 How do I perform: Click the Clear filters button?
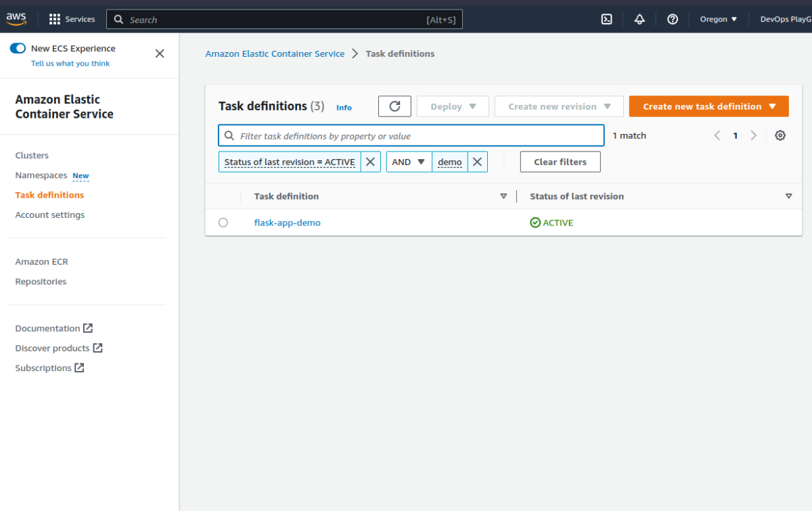click(560, 162)
